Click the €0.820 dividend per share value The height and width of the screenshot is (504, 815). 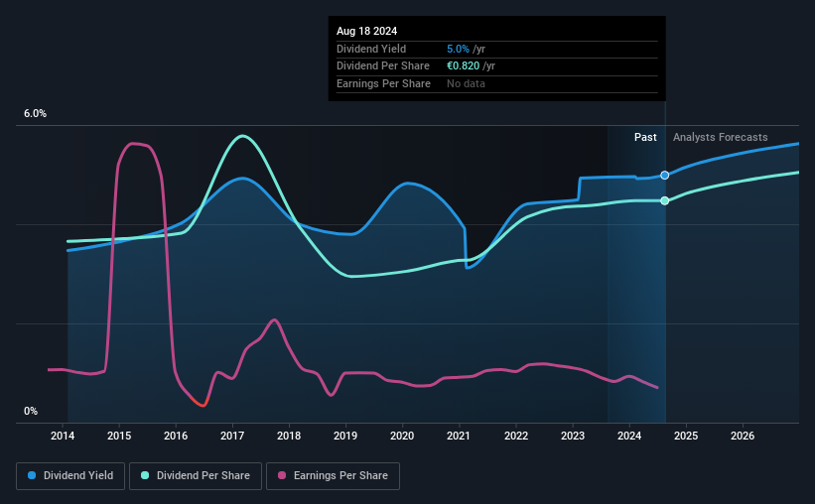coord(464,66)
